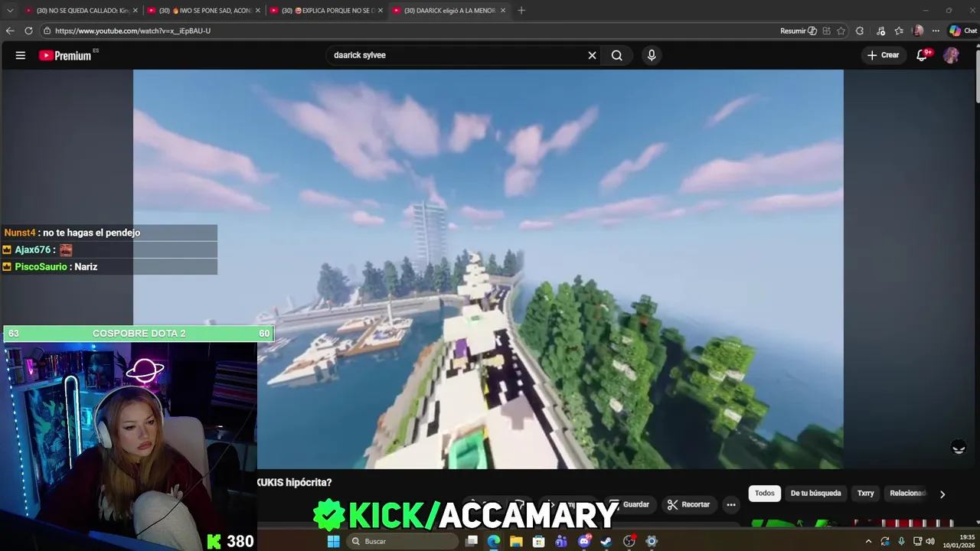Image resolution: width=980 pixels, height=551 pixels.
Task: Select the Todos filter chip
Action: tap(765, 494)
